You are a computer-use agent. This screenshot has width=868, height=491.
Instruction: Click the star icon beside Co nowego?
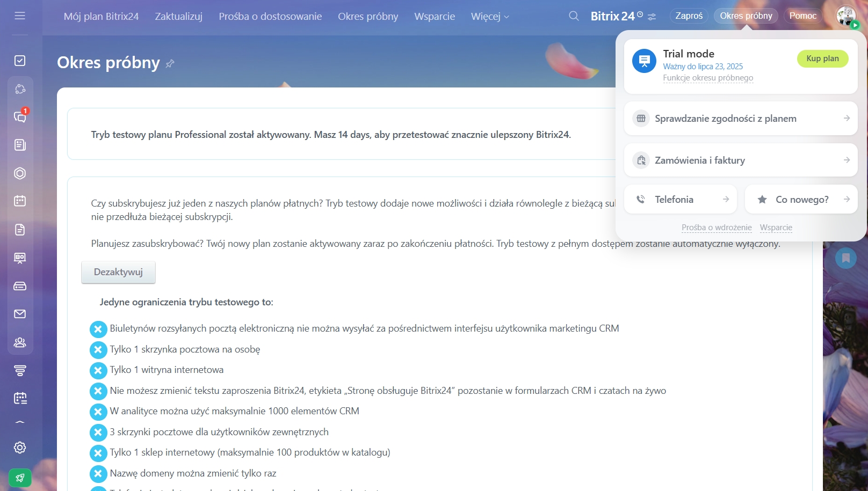[762, 199]
